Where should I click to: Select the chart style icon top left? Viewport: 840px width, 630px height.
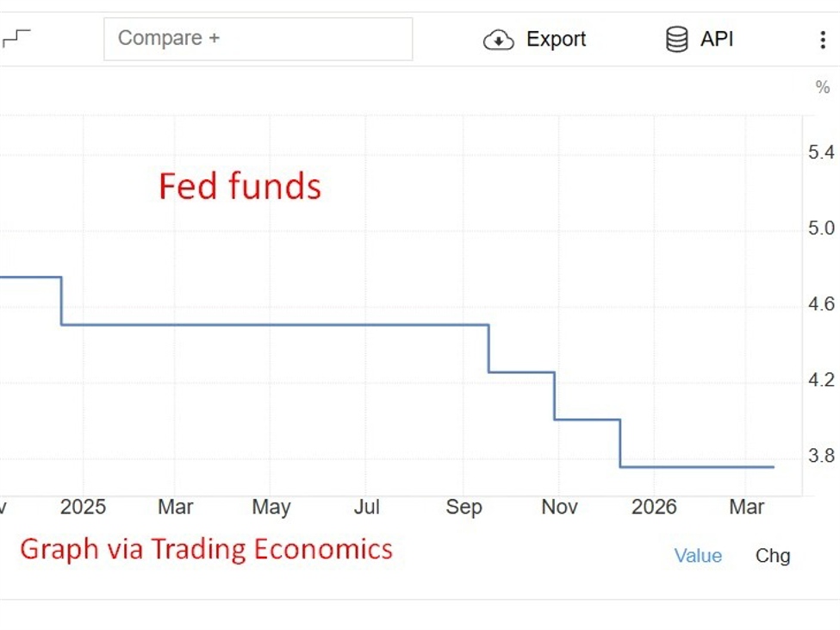16,39
